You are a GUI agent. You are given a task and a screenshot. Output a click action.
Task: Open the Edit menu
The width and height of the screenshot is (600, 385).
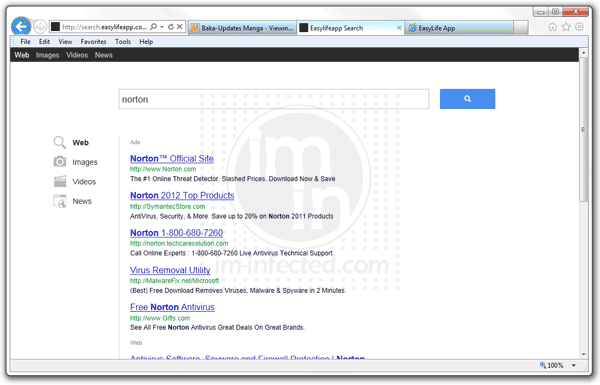click(x=44, y=42)
